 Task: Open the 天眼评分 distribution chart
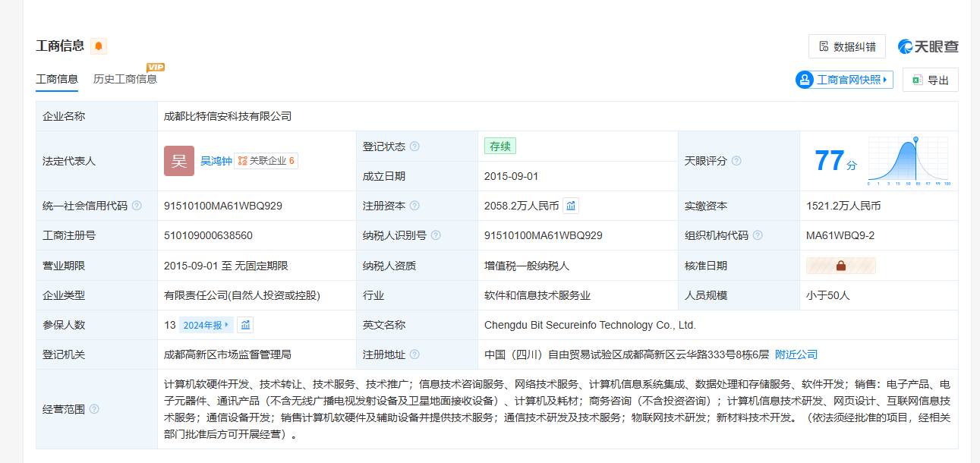coord(908,161)
